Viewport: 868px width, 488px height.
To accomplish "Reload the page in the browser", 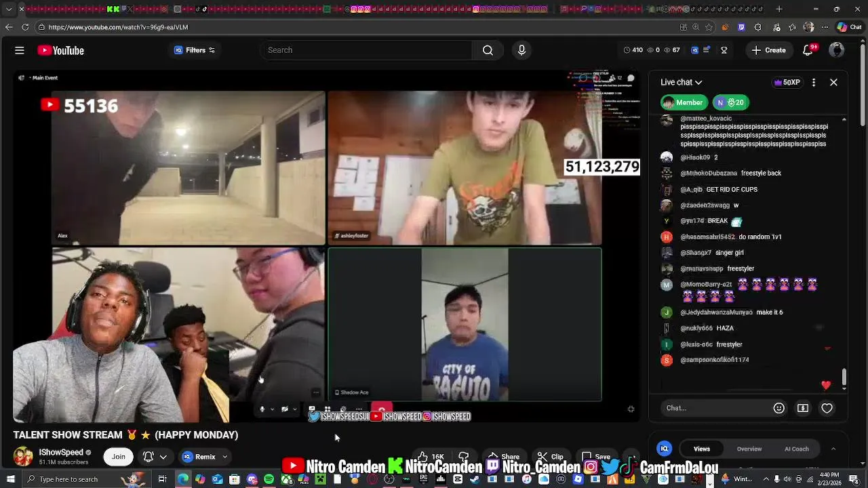I will tap(25, 27).
